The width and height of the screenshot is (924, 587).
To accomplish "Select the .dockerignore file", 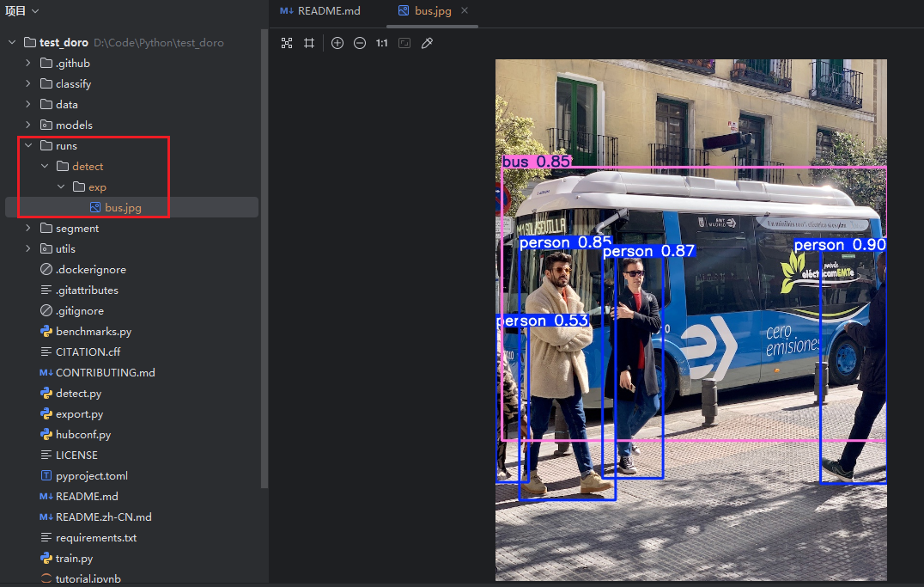I will 131,270.
